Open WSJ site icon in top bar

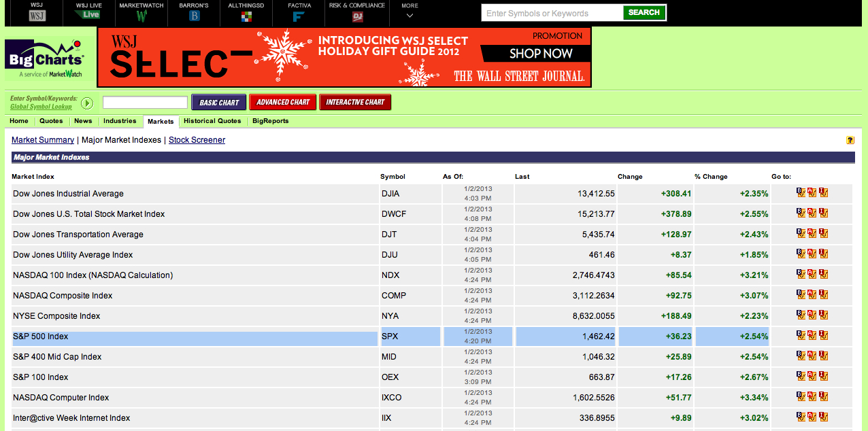tap(37, 15)
